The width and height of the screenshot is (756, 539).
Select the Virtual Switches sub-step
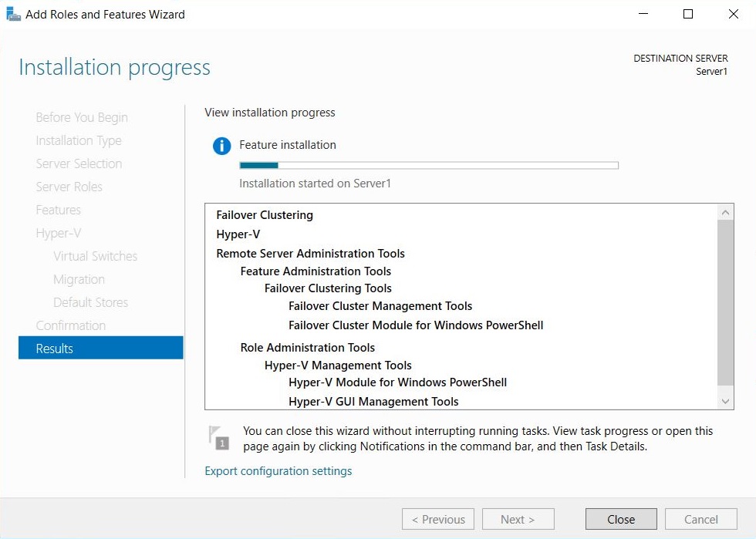96,257
